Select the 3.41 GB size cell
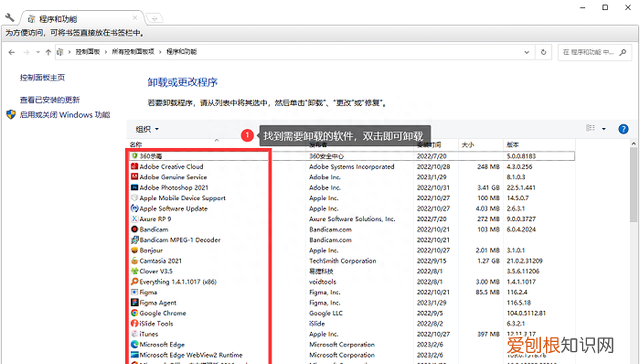 488,187
